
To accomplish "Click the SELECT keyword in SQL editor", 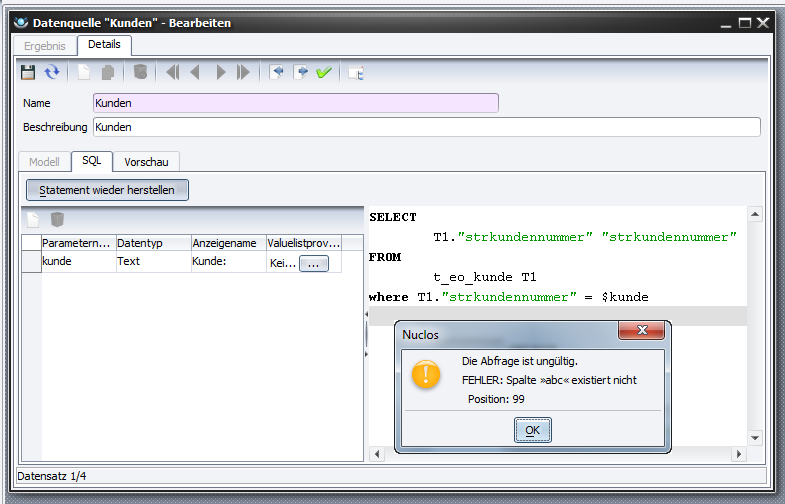I will (393, 217).
